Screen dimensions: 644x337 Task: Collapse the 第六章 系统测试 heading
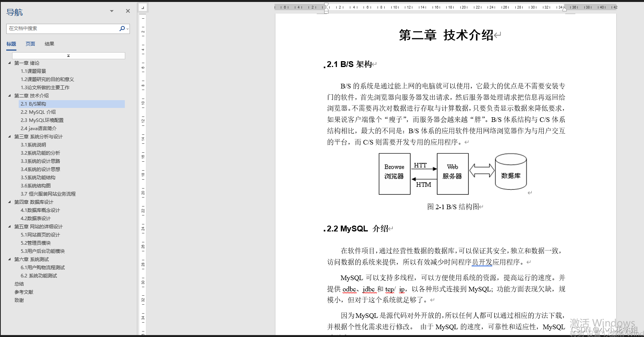click(x=10, y=259)
